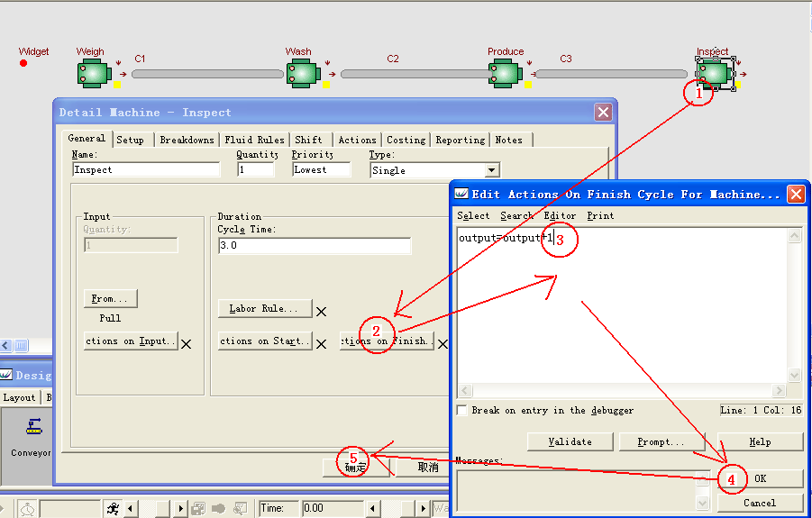812x518 pixels.
Task: Open the Fluid Rules tab
Action: 254,140
